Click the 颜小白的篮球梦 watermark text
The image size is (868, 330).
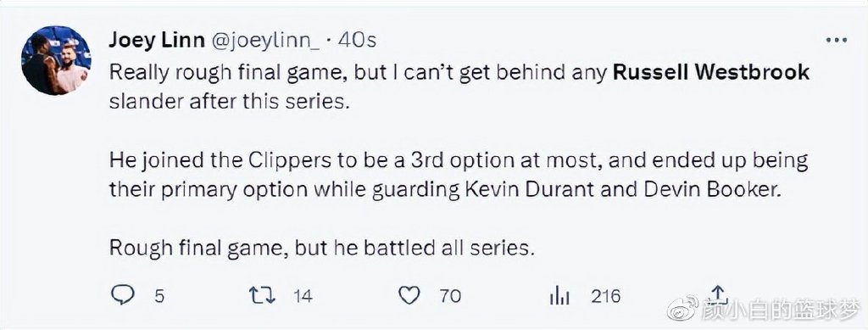(782, 309)
